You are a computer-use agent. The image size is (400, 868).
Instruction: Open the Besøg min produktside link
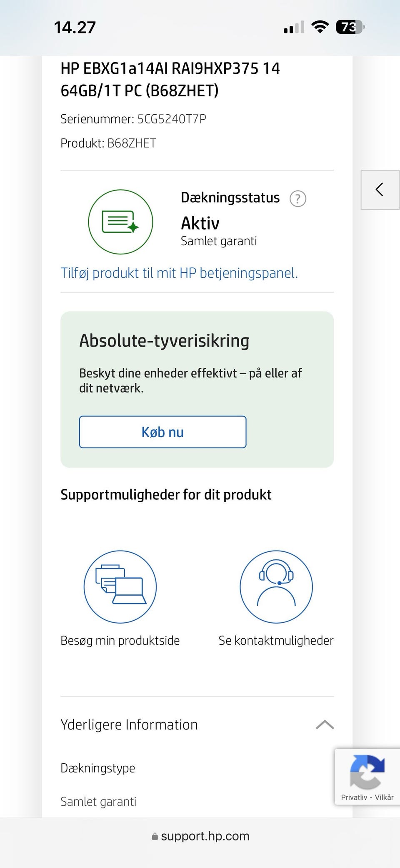tap(120, 641)
